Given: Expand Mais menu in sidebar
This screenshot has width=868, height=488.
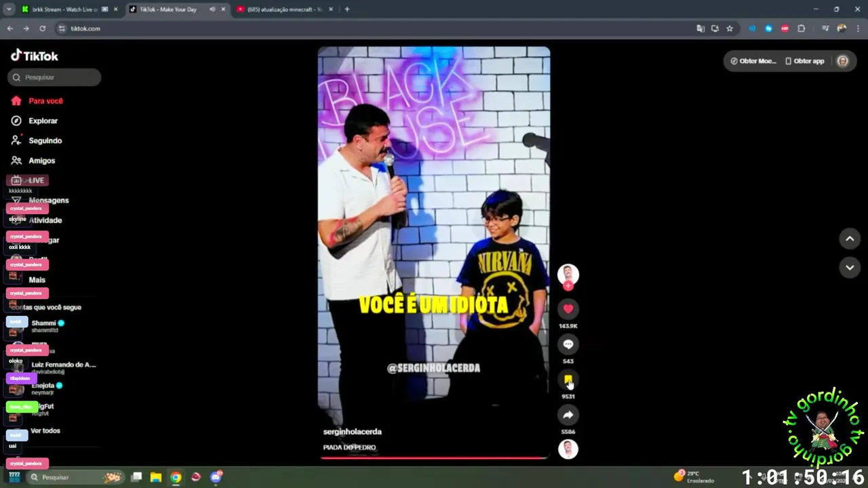Looking at the screenshot, I should click(37, 279).
